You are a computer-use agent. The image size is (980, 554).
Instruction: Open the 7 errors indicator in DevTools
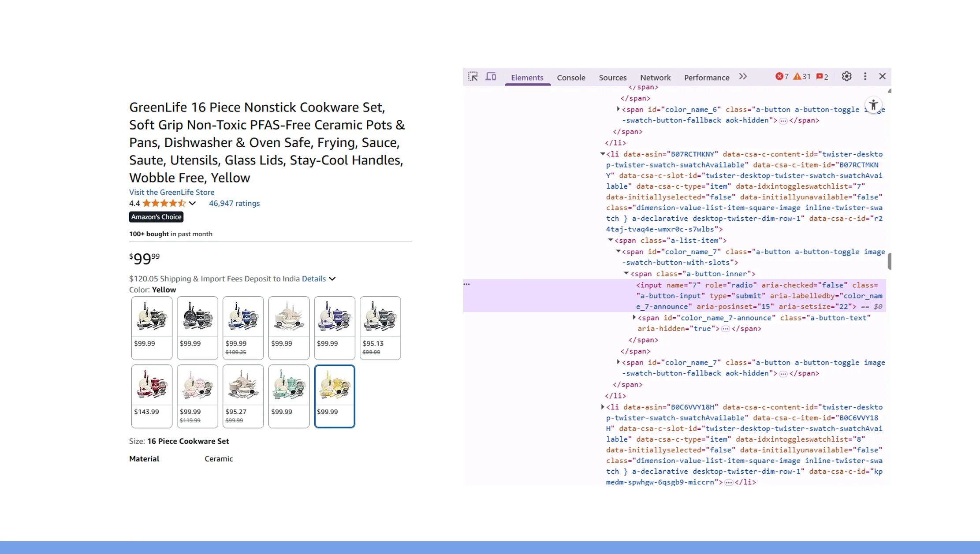[782, 77]
